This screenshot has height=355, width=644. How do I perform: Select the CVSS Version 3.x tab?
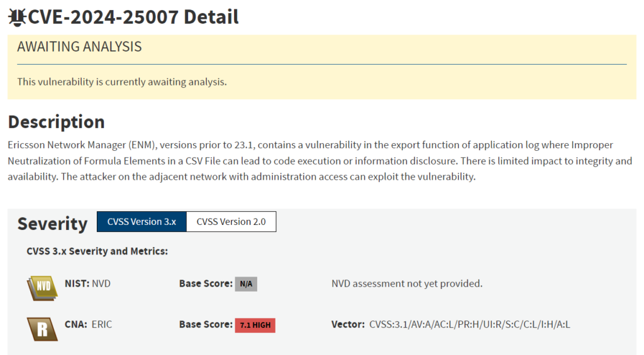[142, 222]
